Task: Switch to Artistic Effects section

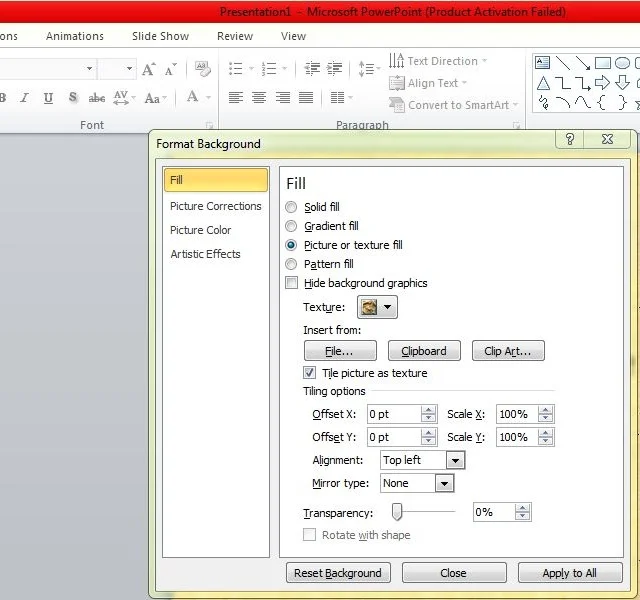Action: pos(216,254)
